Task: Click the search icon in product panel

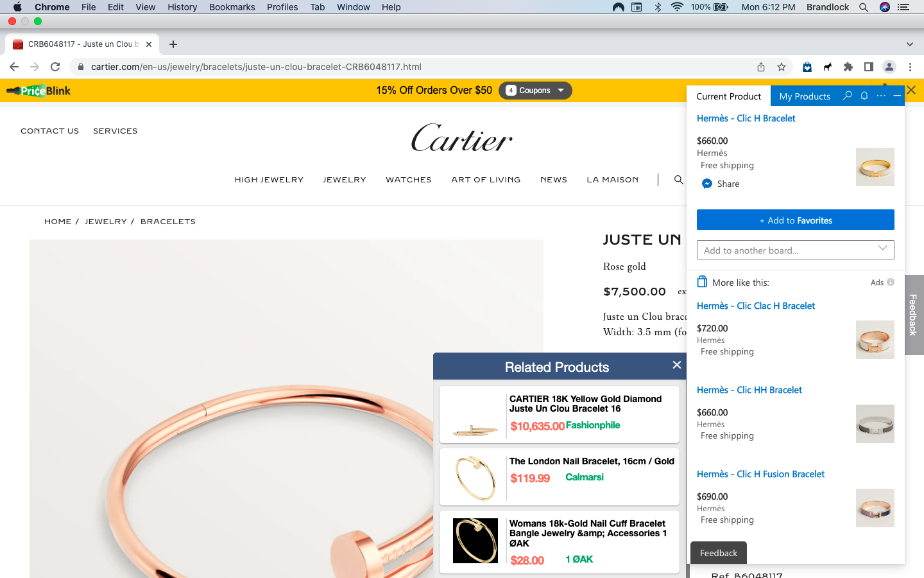Action: pyautogui.click(x=848, y=96)
